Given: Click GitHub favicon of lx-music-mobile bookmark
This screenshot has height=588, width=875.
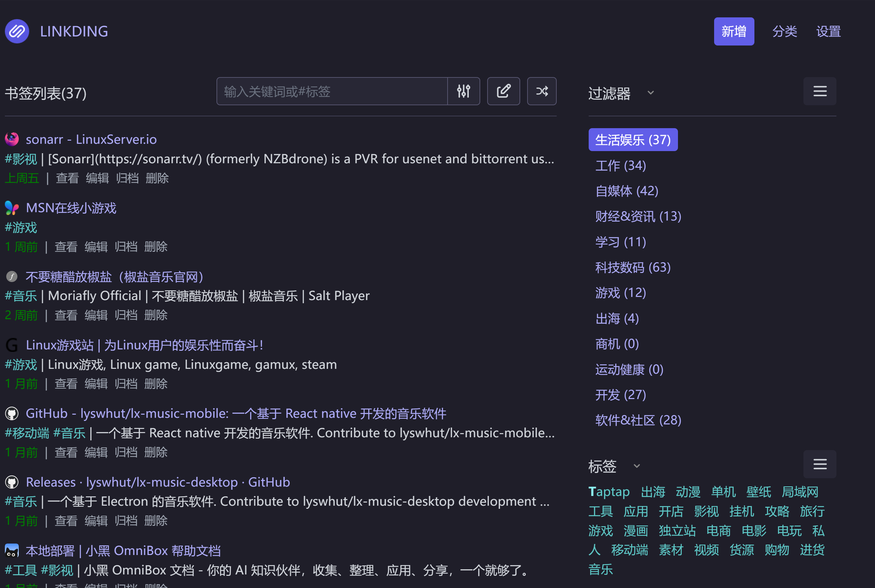Looking at the screenshot, I should click(x=11, y=414).
